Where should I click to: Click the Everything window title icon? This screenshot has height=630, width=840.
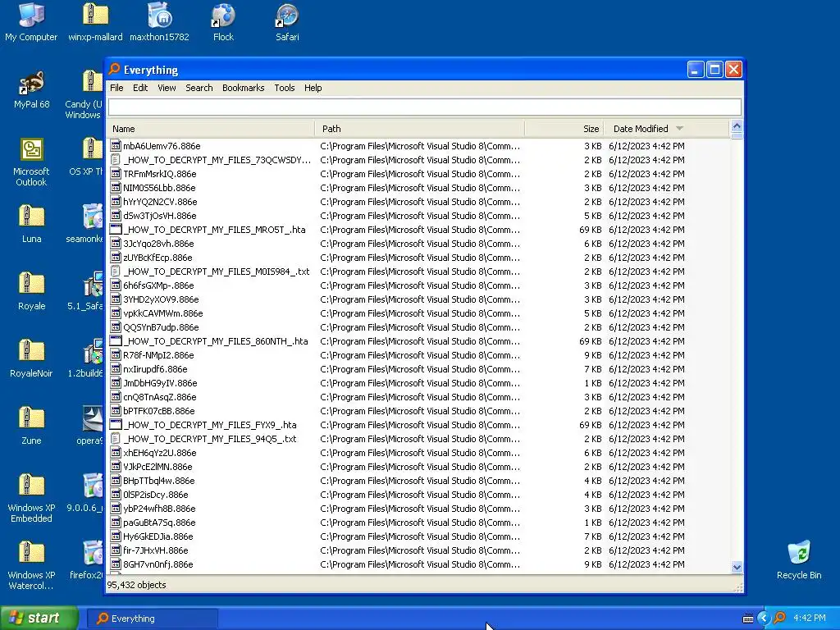[x=114, y=69]
